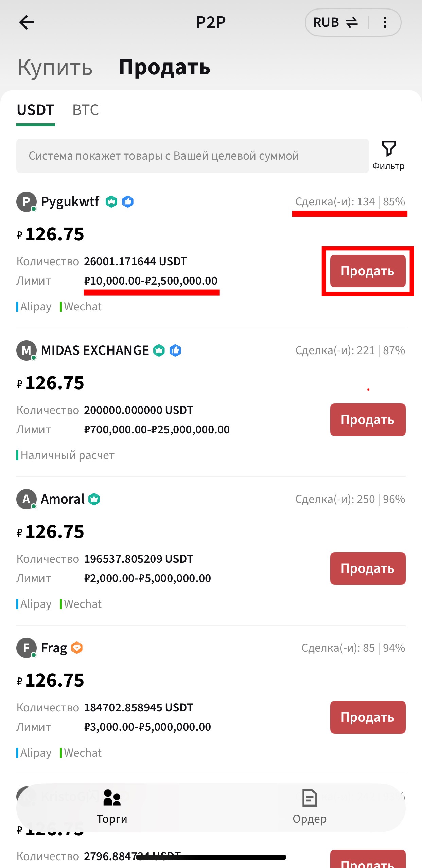Focus the target amount input field

(192, 156)
